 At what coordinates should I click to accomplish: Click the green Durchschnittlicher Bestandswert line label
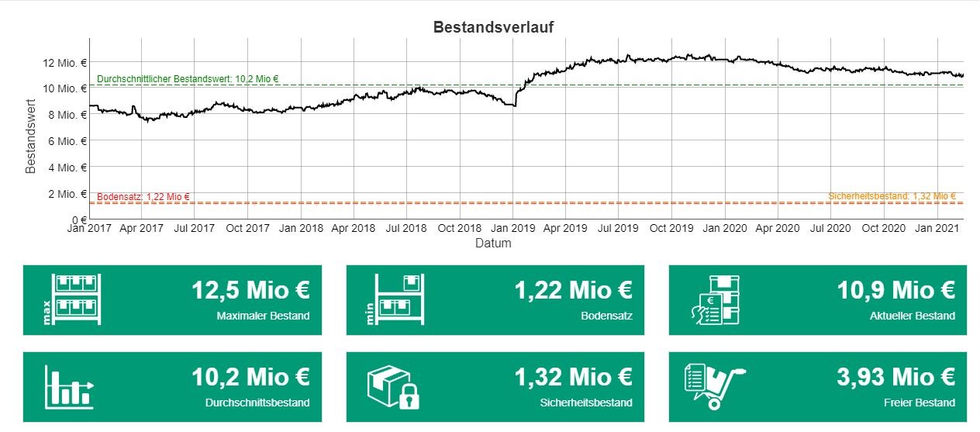click(x=188, y=79)
